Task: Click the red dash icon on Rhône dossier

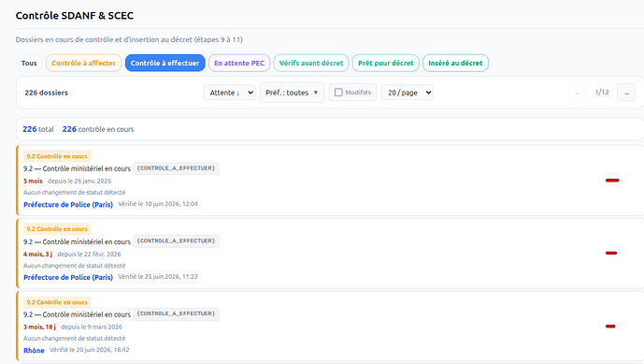Action: click(x=610, y=327)
